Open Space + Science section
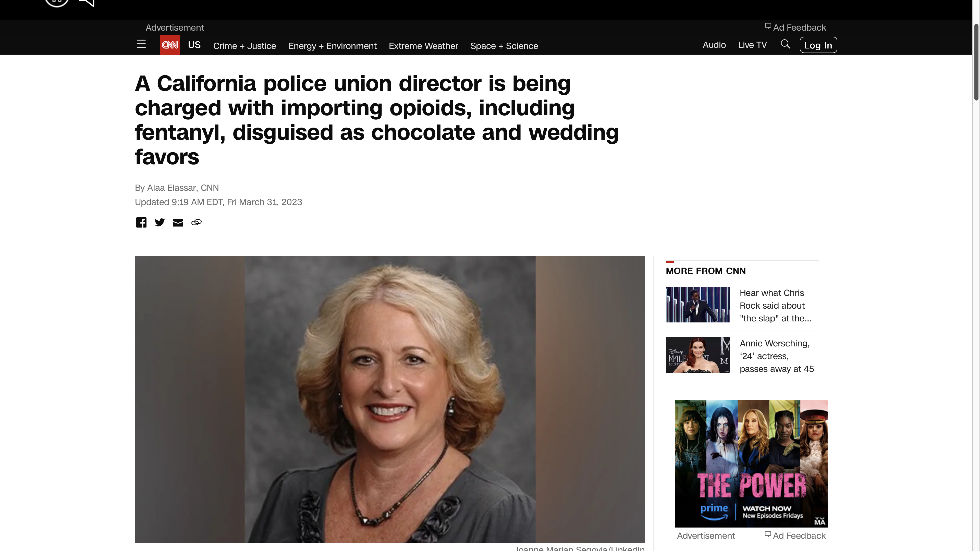 504,46
